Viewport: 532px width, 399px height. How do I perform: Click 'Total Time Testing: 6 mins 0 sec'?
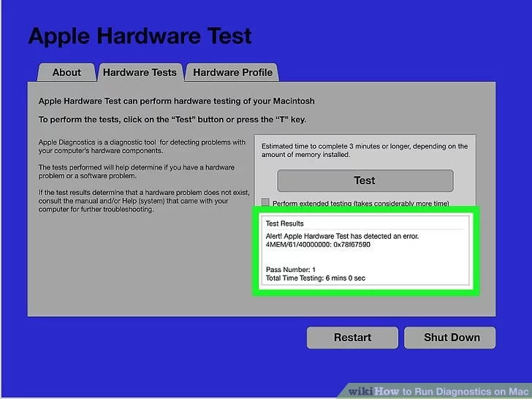(x=316, y=278)
